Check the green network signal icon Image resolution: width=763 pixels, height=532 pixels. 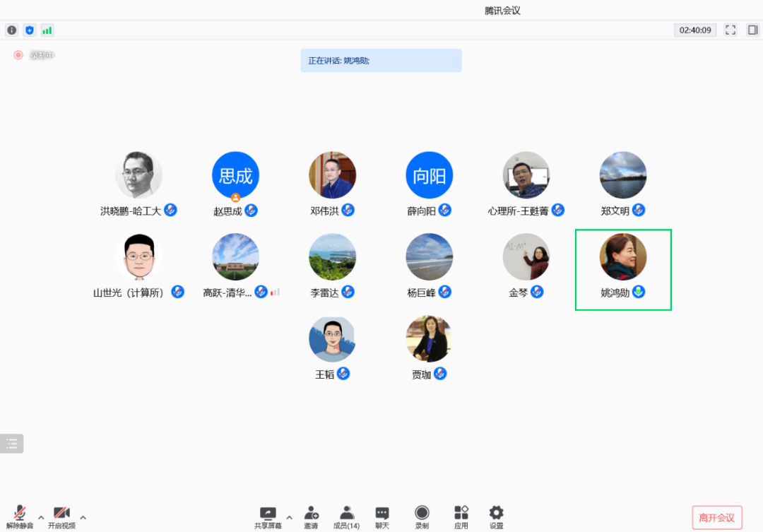[x=47, y=30]
